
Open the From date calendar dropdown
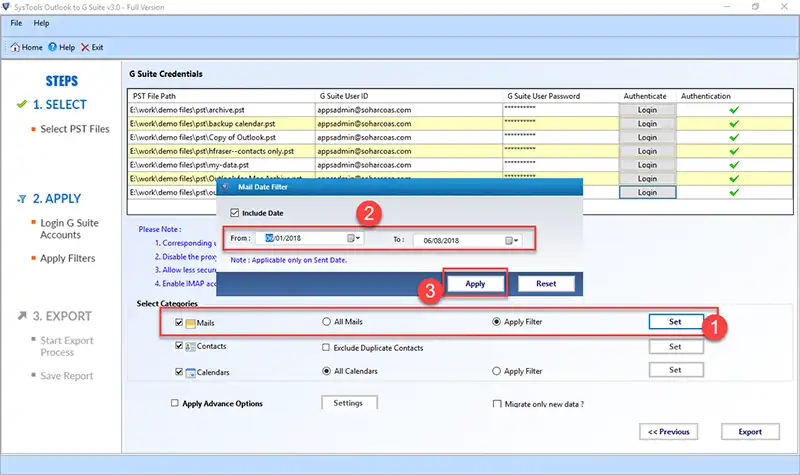tap(354, 238)
